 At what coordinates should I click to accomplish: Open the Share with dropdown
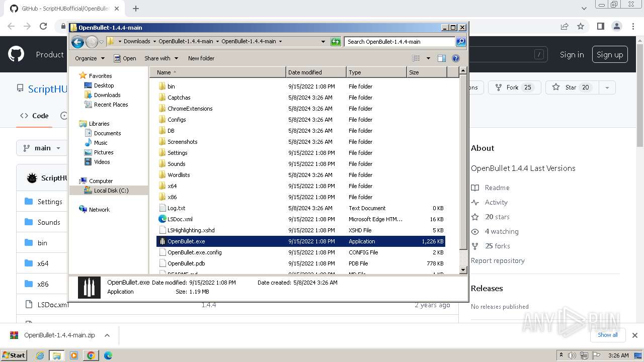(161, 58)
